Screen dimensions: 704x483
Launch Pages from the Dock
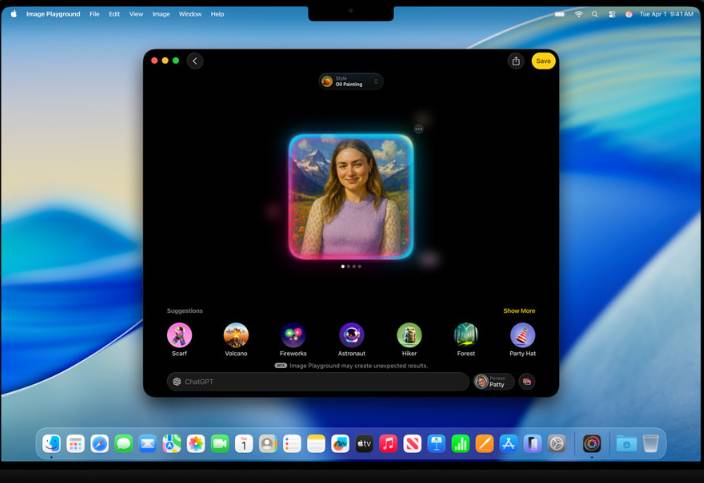pyautogui.click(x=484, y=444)
